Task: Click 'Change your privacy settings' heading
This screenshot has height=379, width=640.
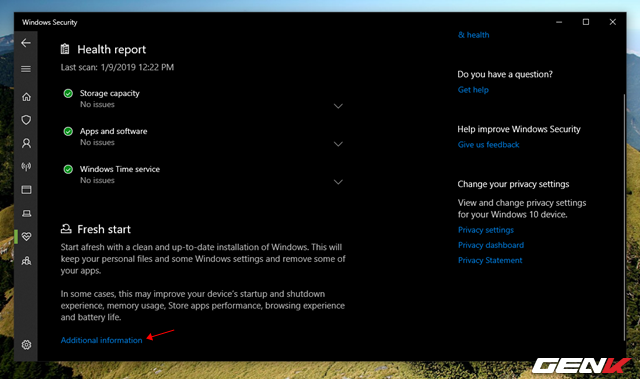Action: coord(513,184)
